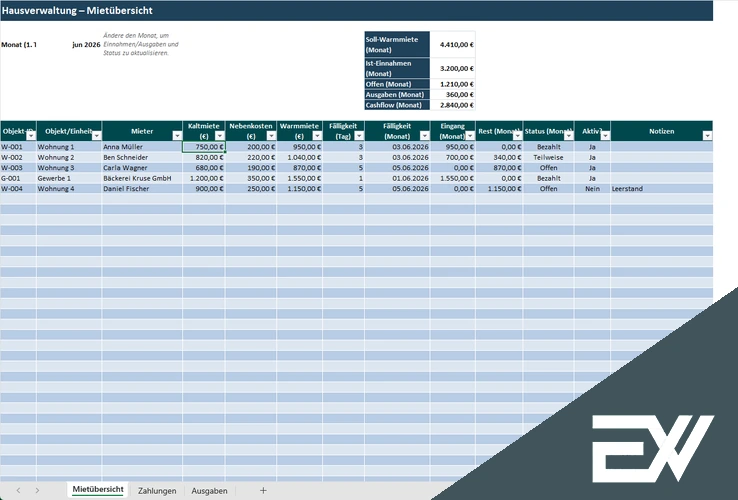Image resolution: width=738 pixels, height=500 pixels.
Task: Select Anna Müller's 'Bezahlt' status cell
Action: click(x=548, y=147)
